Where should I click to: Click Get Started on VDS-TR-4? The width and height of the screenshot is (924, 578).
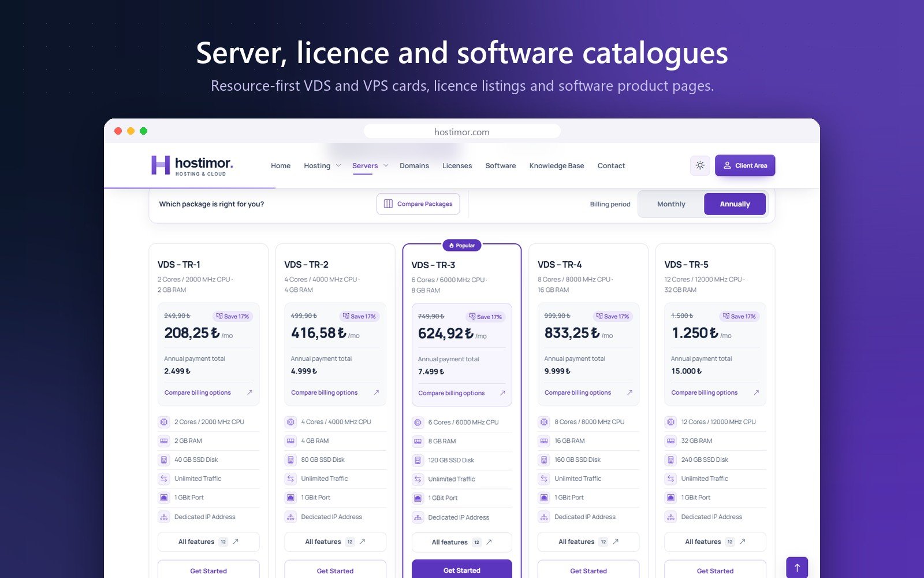(x=588, y=570)
